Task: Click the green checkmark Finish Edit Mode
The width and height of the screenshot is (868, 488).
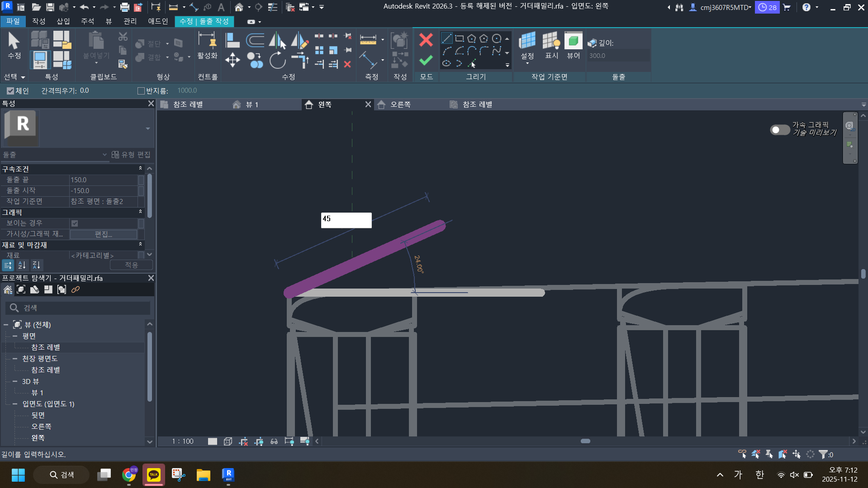Action: [x=426, y=60]
